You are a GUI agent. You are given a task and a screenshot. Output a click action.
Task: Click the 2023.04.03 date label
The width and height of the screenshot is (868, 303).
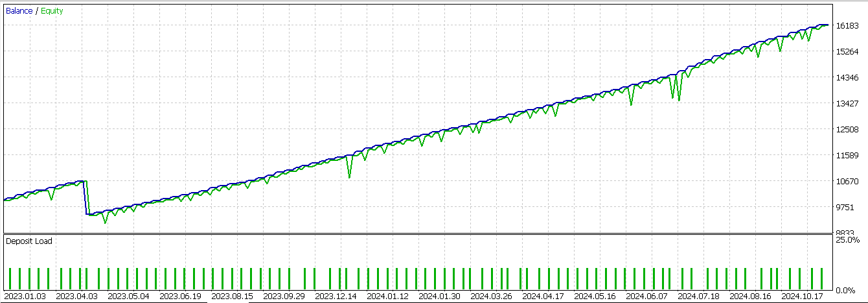76,297
